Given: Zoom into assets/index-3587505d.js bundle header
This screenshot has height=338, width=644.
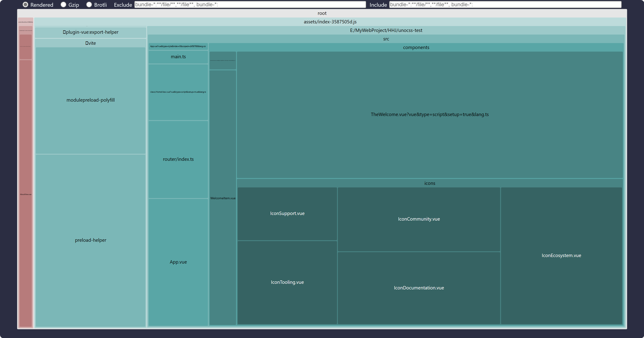Looking at the screenshot, I should 330,22.
